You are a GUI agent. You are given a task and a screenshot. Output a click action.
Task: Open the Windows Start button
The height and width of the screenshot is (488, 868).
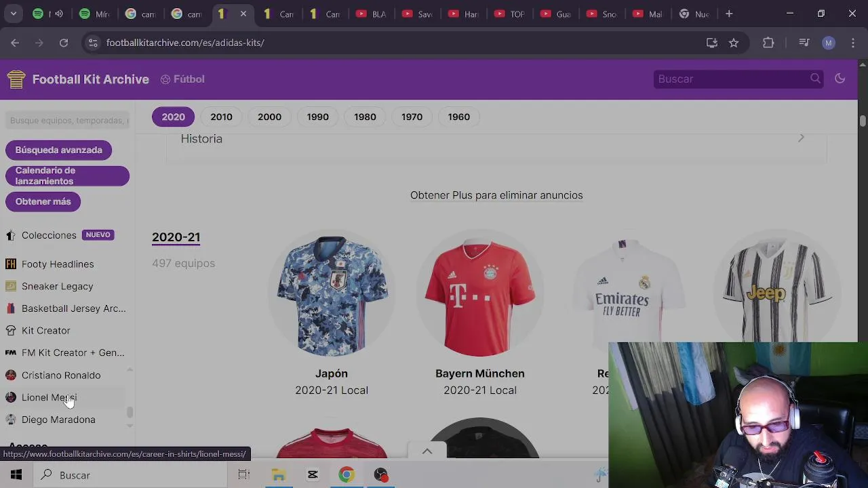pos(16,475)
